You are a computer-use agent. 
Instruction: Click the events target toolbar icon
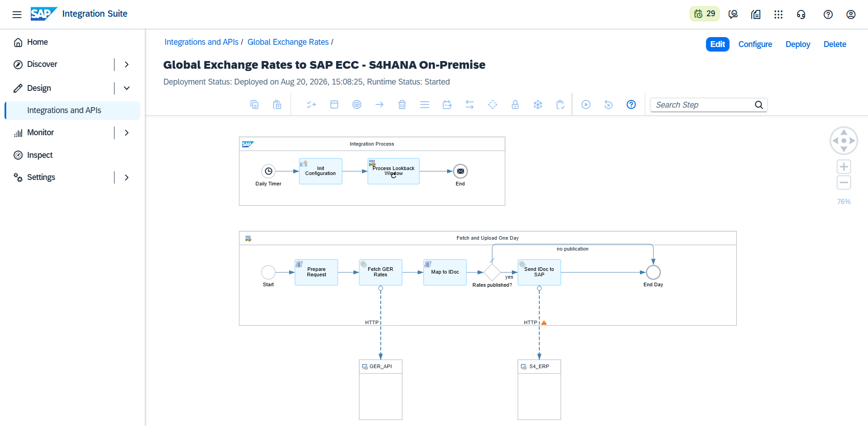tap(357, 104)
